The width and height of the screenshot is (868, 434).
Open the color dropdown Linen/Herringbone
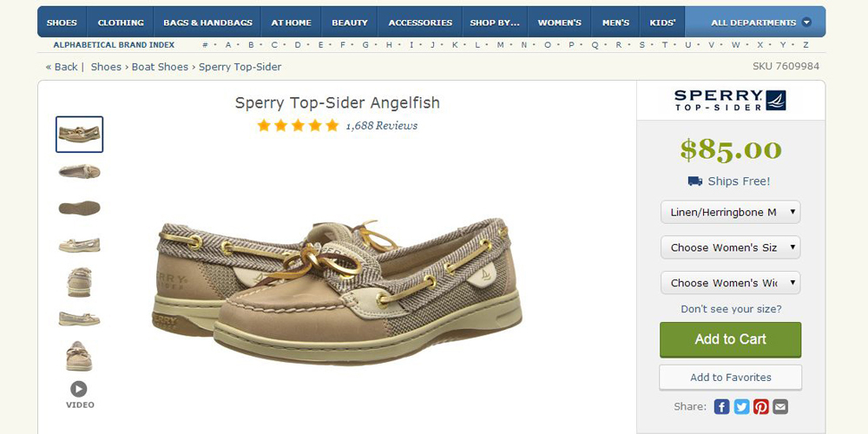tap(730, 212)
